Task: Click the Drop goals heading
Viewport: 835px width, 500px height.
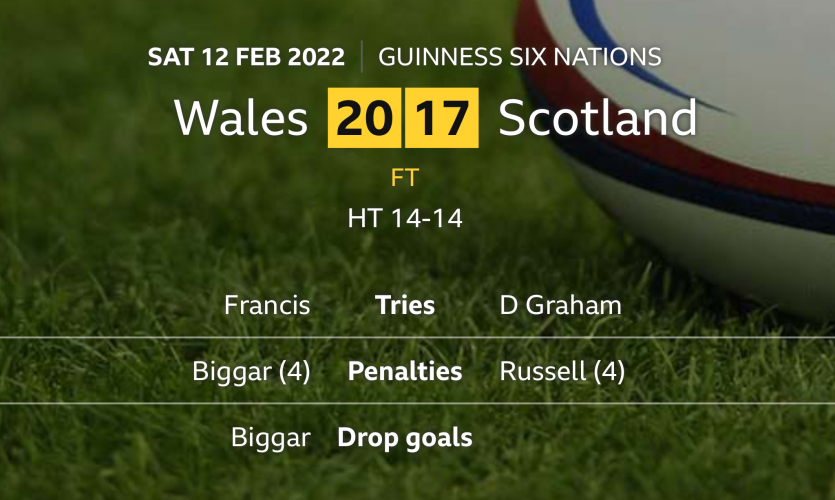Action: click(x=404, y=438)
